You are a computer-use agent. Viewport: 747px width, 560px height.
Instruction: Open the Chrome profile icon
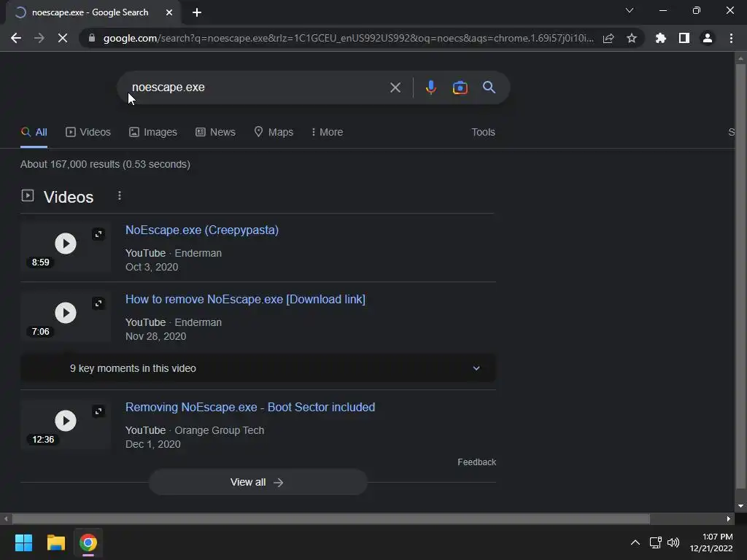click(708, 38)
